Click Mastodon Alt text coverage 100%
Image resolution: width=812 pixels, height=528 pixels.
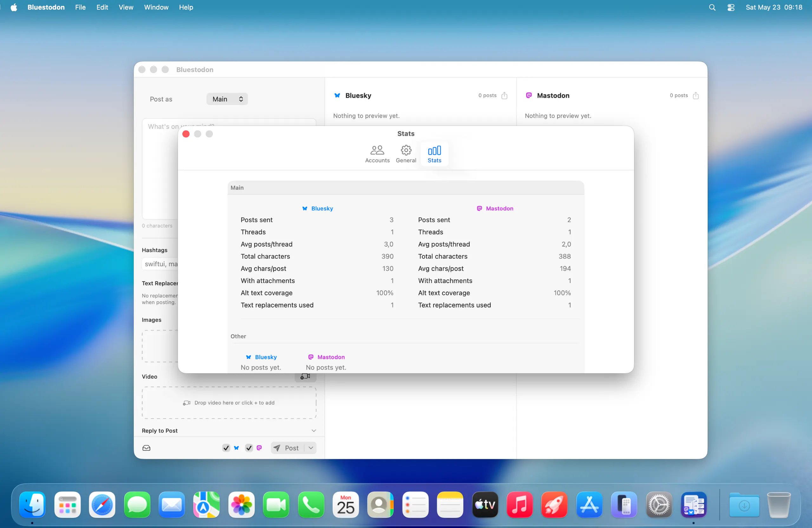click(x=562, y=293)
